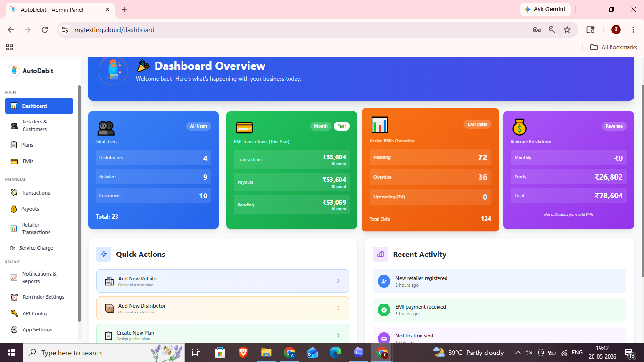
Task: Open the Dashboard sidebar icon
Action: coord(14,106)
